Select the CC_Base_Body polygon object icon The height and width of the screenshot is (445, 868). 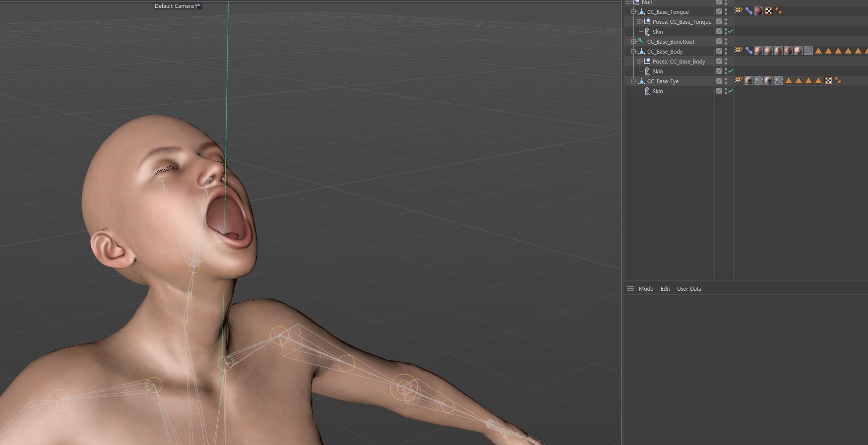click(641, 51)
